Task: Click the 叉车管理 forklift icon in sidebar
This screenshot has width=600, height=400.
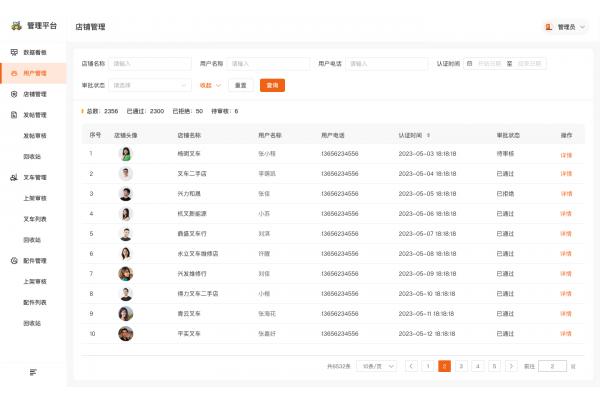Action: point(14,177)
